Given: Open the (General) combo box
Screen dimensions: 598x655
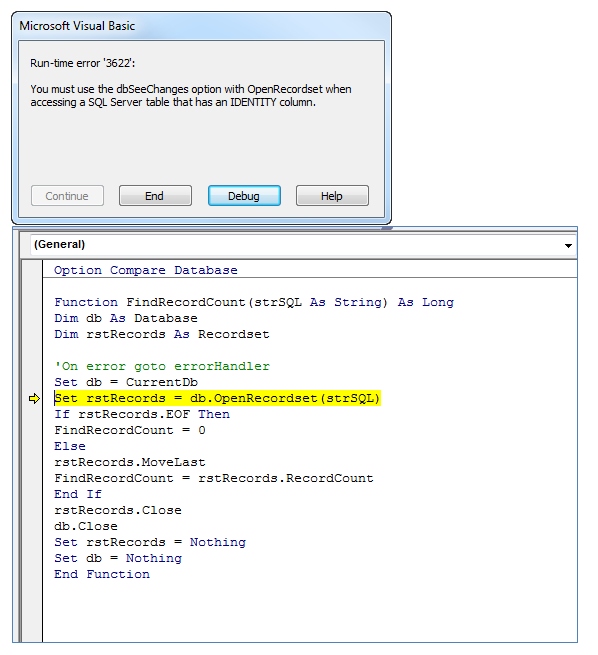Looking at the screenshot, I should coord(303,245).
